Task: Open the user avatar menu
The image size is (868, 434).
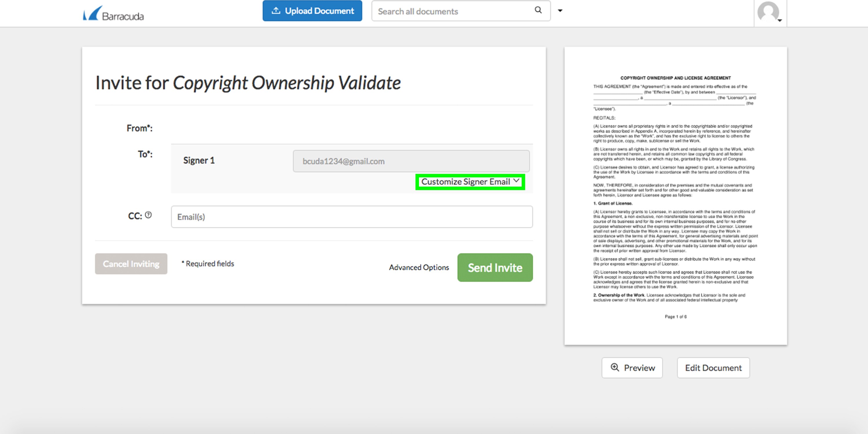Action: pos(769,12)
